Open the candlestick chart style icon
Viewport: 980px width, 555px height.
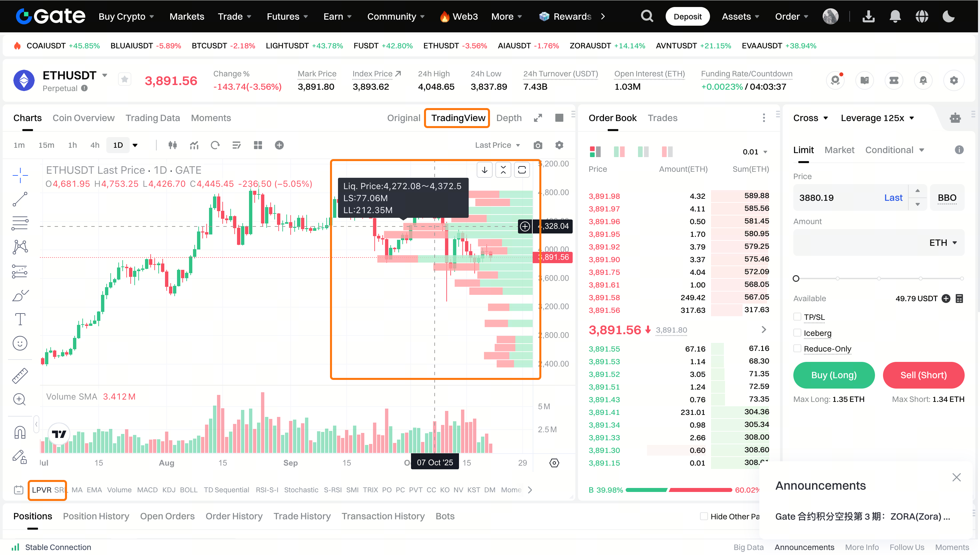pyautogui.click(x=173, y=145)
